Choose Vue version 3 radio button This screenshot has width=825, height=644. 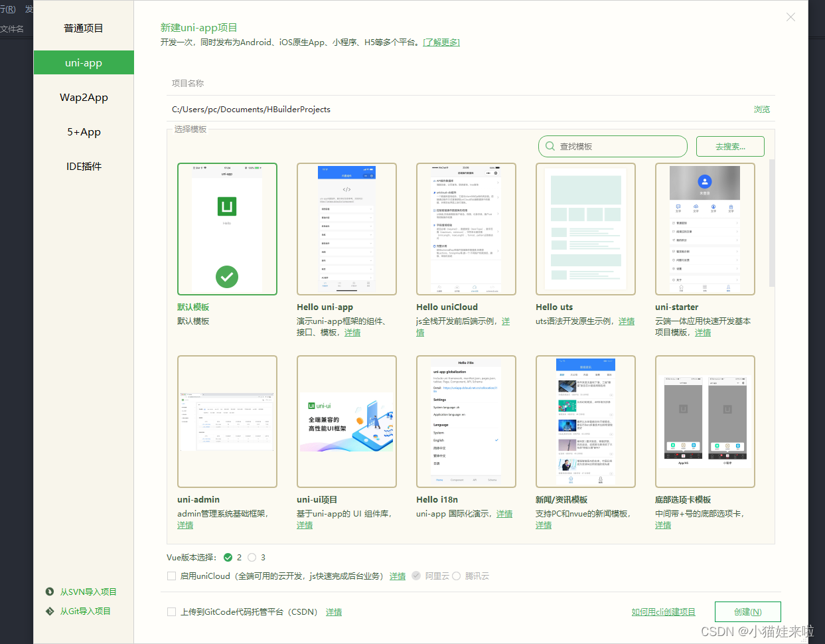pos(252,558)
